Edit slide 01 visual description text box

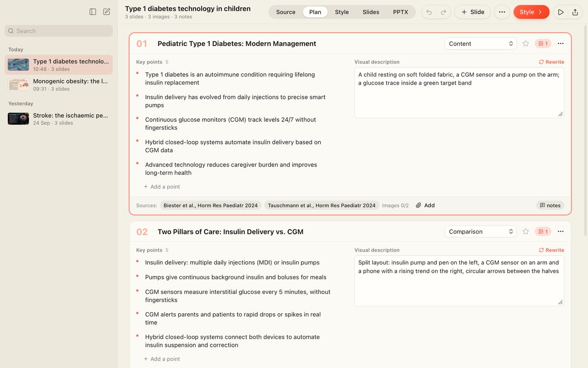pos(459,93)
